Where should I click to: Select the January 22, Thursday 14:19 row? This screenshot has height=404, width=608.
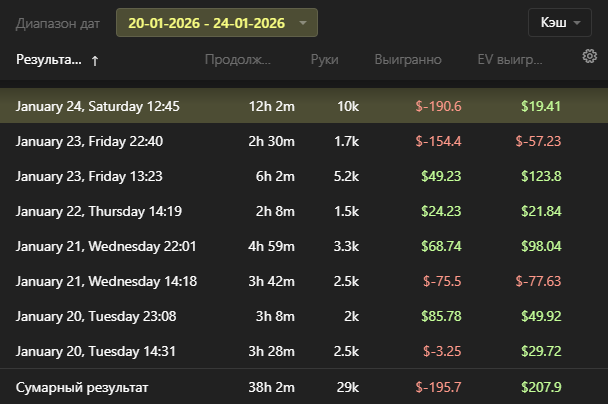pyautogui.click(x=99, y=211)
